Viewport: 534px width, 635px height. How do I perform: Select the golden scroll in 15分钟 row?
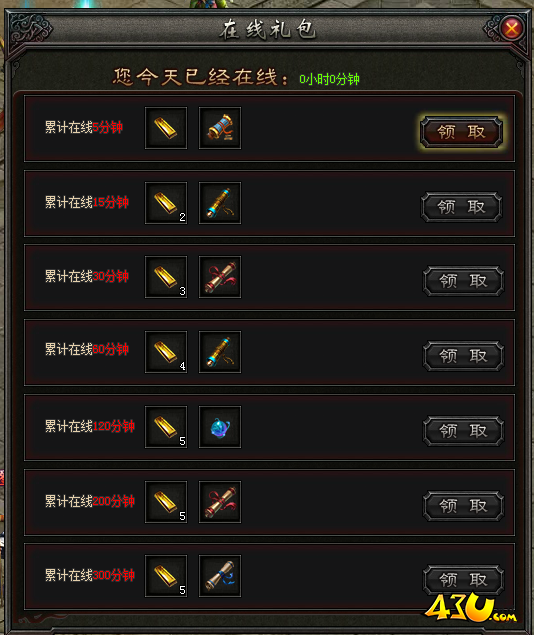[x=220, y=203]
